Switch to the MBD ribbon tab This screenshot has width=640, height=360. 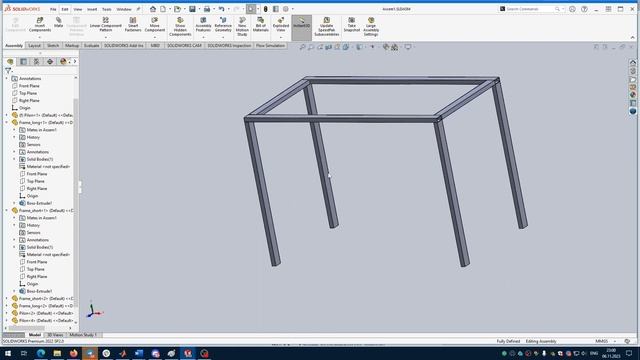coord(155,46)
